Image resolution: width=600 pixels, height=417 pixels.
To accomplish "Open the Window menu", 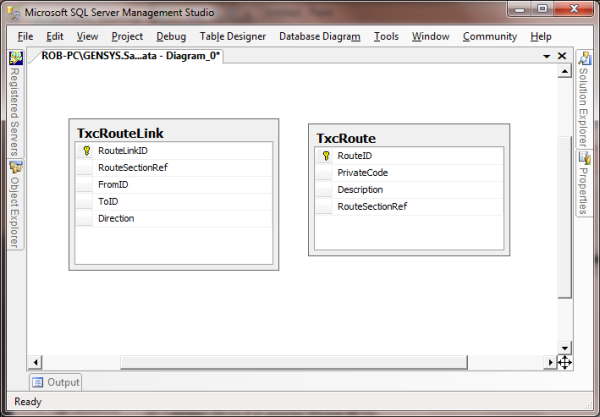I will point(430,36).
